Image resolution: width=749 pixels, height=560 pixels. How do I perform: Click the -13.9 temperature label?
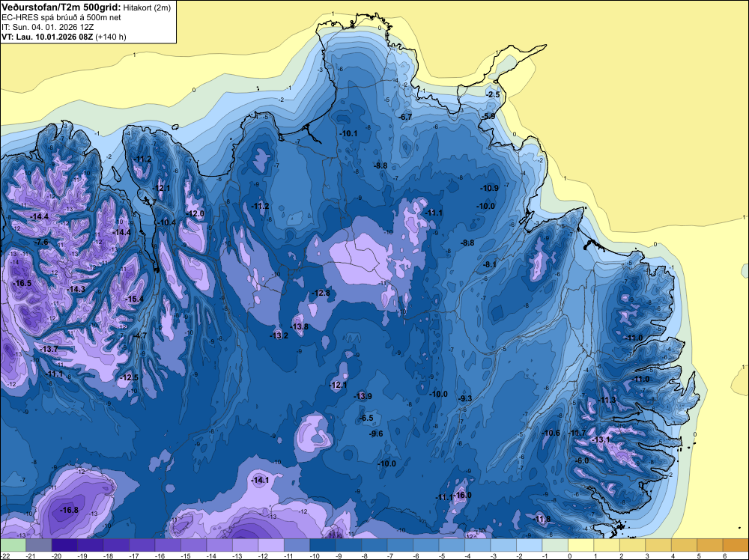click(363, 396)
